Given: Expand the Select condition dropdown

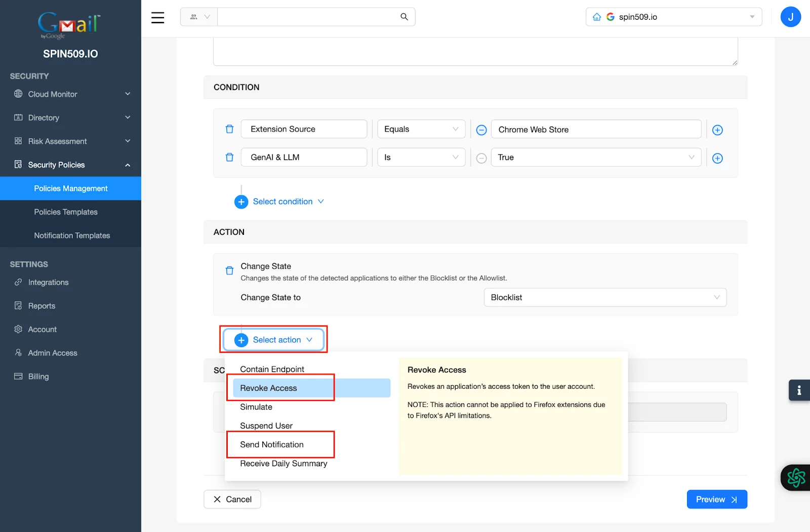Looking at the screenshot, I should click(x=282, y=201).
